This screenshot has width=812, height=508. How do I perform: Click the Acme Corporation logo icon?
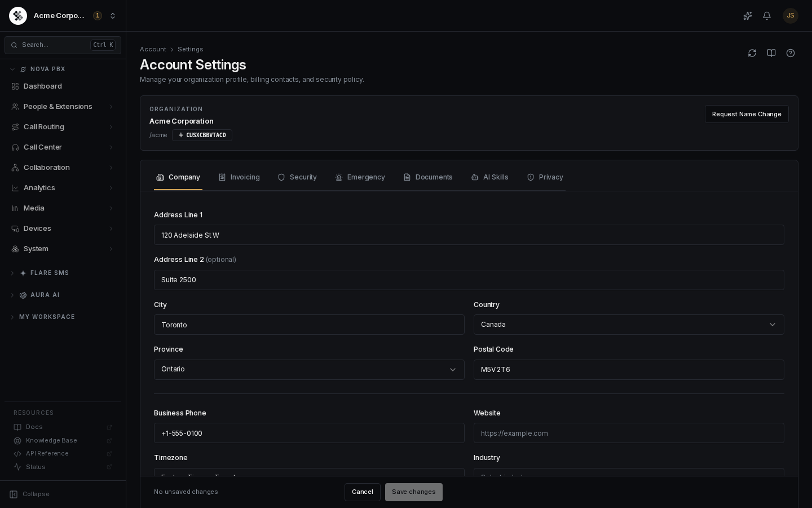(x=18, y=16)
